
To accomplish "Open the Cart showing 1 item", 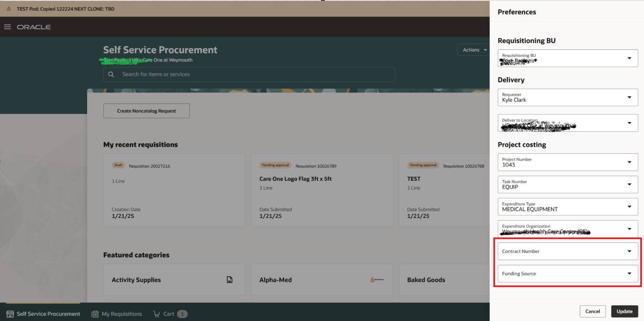I will coord(170,313).
